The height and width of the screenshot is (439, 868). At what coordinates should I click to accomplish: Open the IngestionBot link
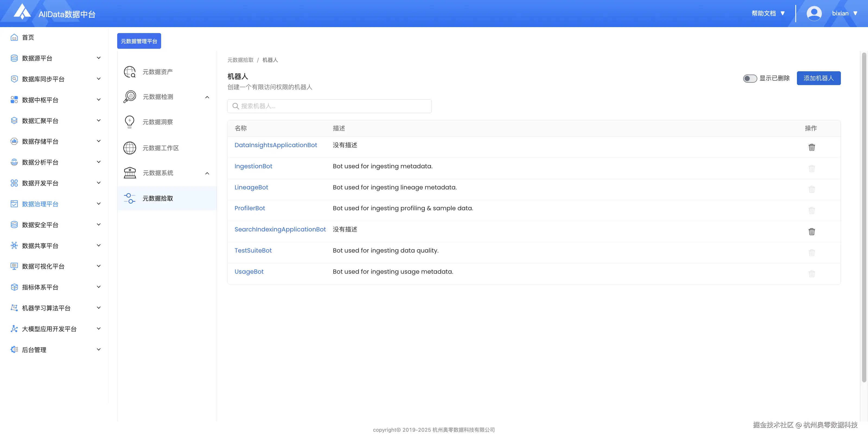(x=253, y=166)
